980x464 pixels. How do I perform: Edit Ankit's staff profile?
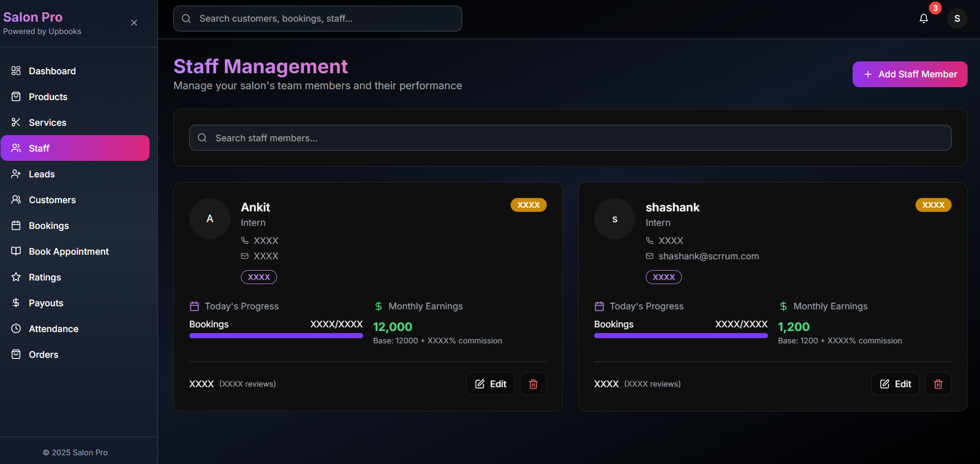click(x=490, y=384)
